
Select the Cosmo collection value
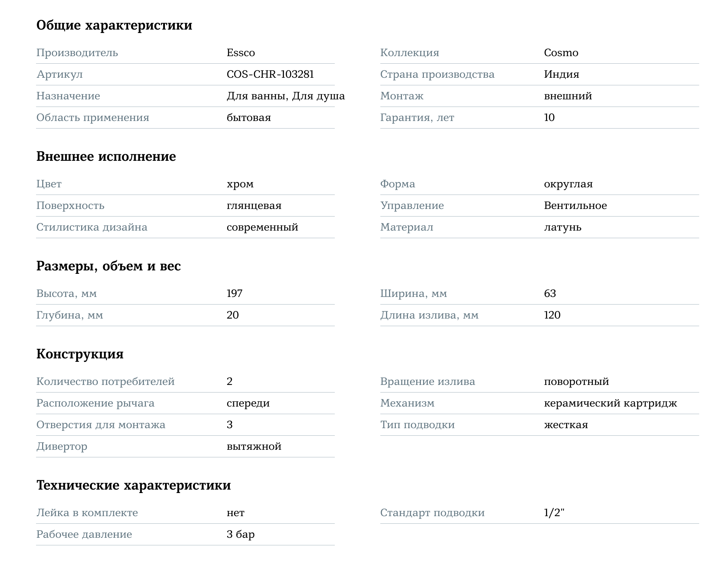tap(561, 53)
